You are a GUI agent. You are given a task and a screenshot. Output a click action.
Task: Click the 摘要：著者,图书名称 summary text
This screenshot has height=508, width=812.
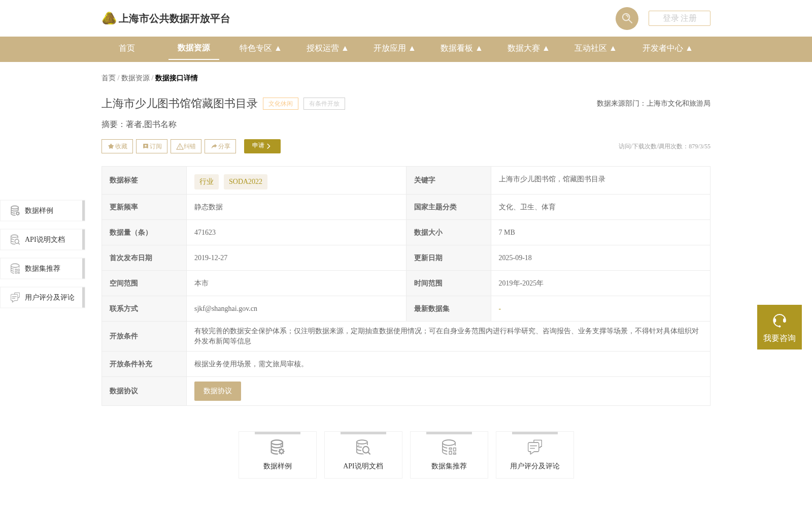pyautogui.click(x=139, y=124)
